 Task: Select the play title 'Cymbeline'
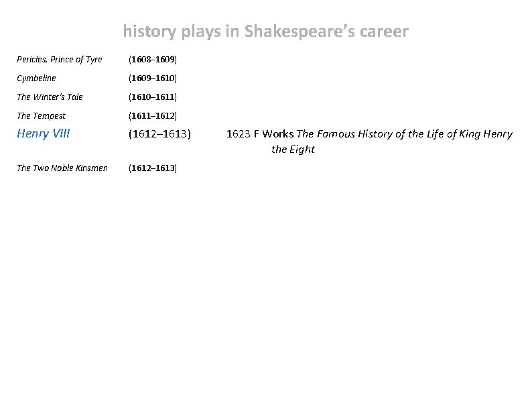point(36,78)
